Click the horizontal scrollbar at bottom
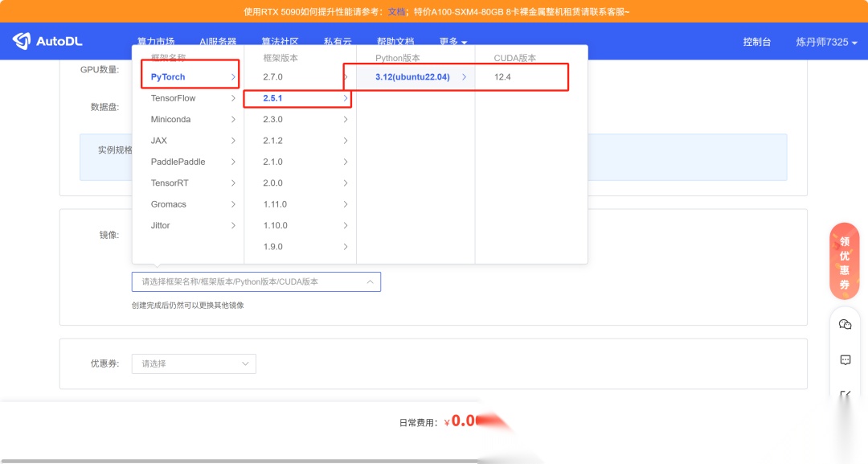 click(240, 461)
